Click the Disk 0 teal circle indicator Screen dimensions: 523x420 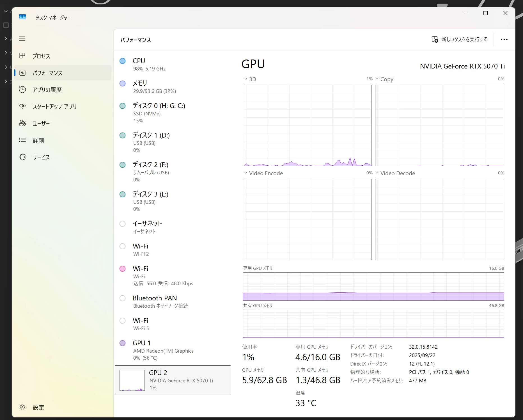click(123, 106)
